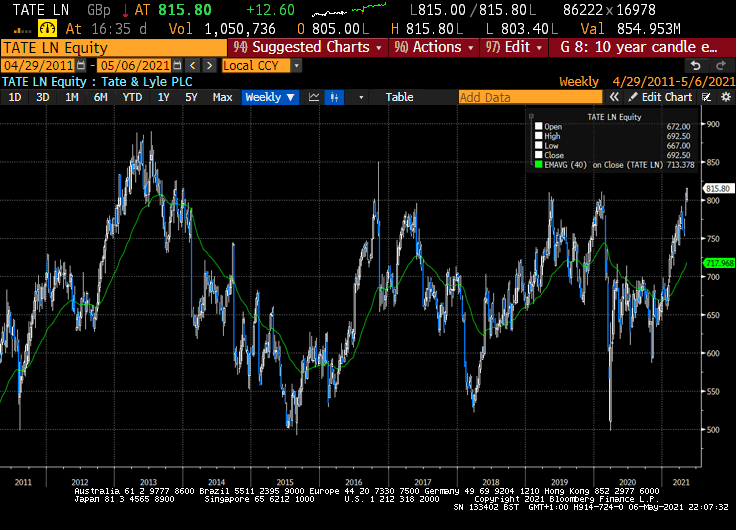Click the 900 y-axis price label
The image size is (736, 530).
(713, 124)
